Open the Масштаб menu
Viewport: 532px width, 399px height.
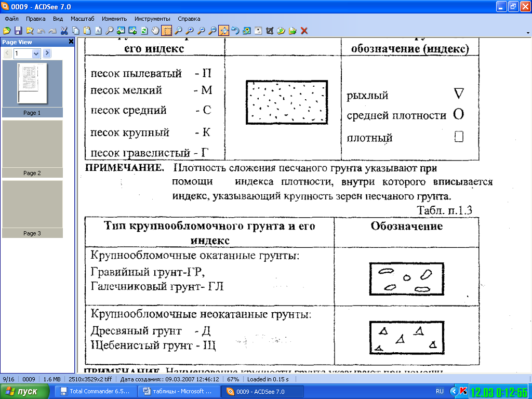pyautogui.click(x=82, y=19)
